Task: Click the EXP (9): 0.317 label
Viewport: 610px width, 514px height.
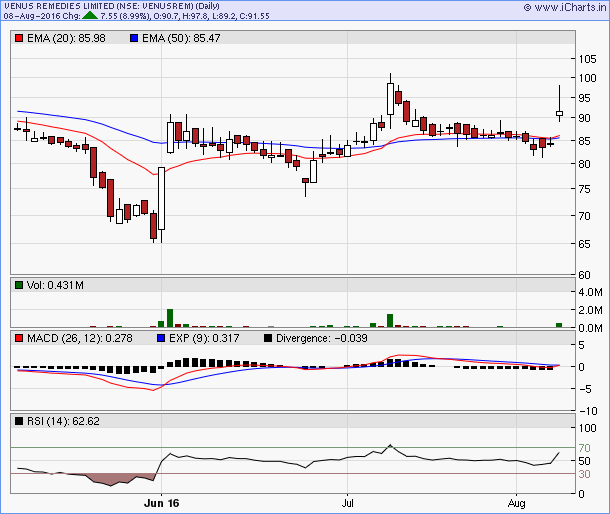Action: tap(204, 338)
